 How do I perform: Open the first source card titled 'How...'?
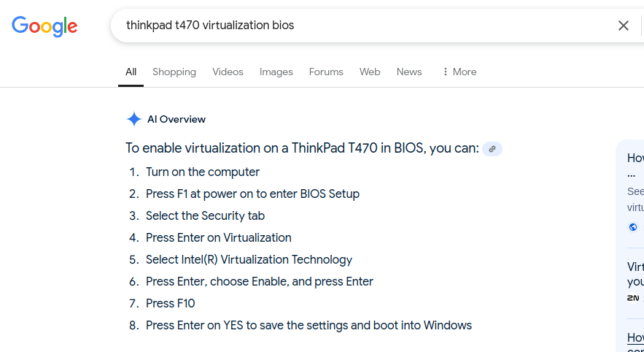click(635, 165)
